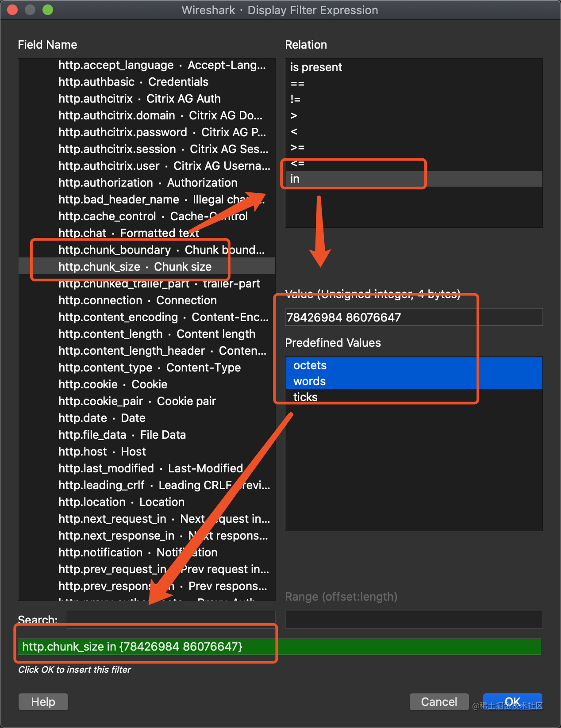Select http.chunk_boundary field row
Screen dimensions: 561x728
(x=146, y=250)
